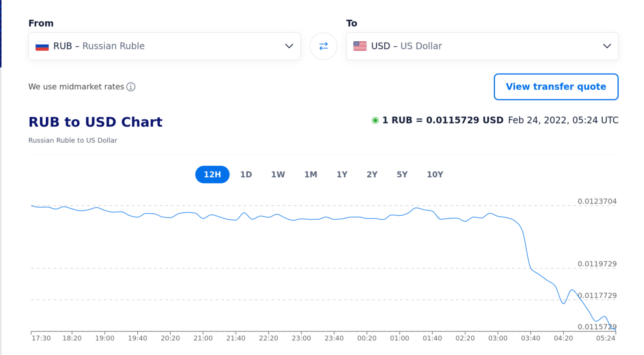
Task: Click the Russian flag icon
Action: [x=42, y=46]
